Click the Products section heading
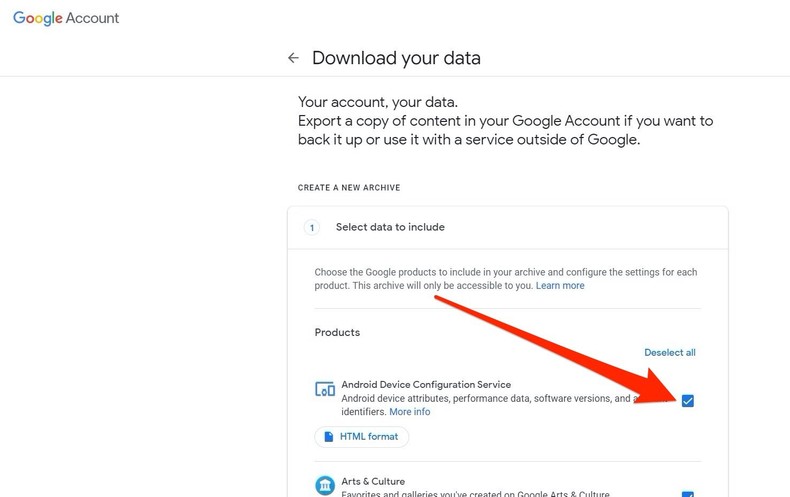This screenshot has width=790, height=497. pyautogui.click(x=337, y=332)
